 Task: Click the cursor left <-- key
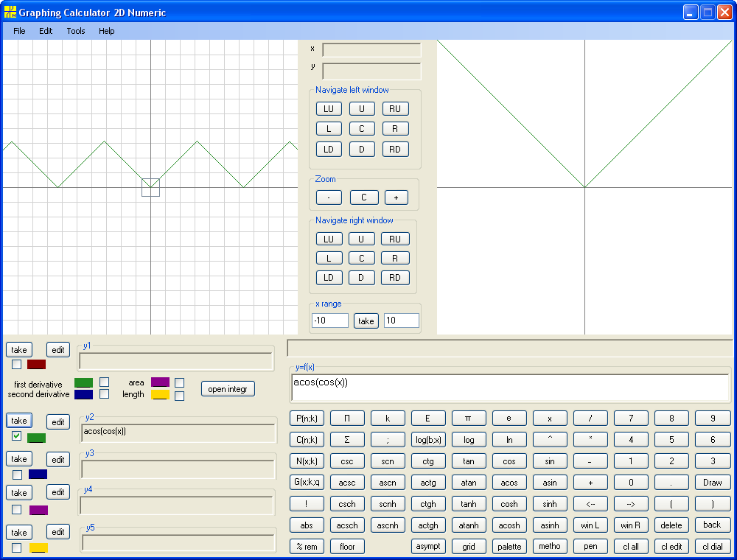click(x=590, y=504)
